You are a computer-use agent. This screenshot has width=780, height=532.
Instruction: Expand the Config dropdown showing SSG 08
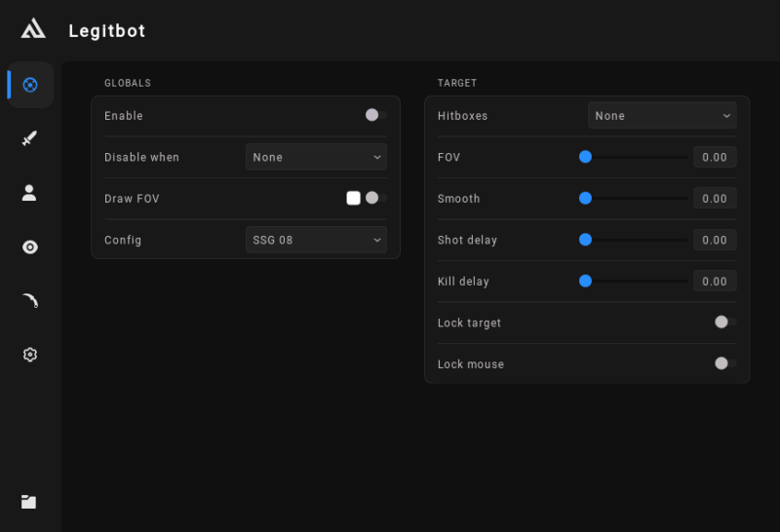click(316, 240)
